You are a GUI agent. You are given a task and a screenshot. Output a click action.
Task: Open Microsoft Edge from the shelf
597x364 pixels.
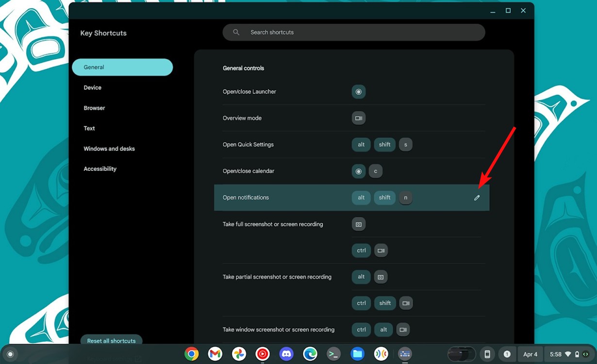310,354
